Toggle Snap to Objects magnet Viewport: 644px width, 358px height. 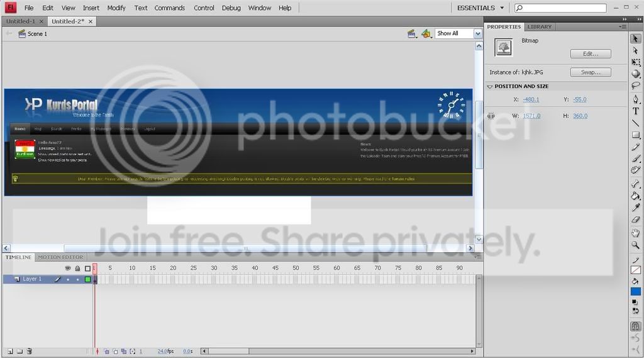pyautogui.click(x=635, y=327)
